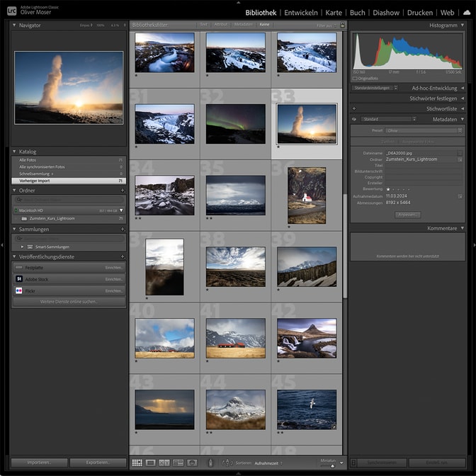Collapse the Katalog panel
Viewport: 476px width, 476px height.
(x=14, y=151)
